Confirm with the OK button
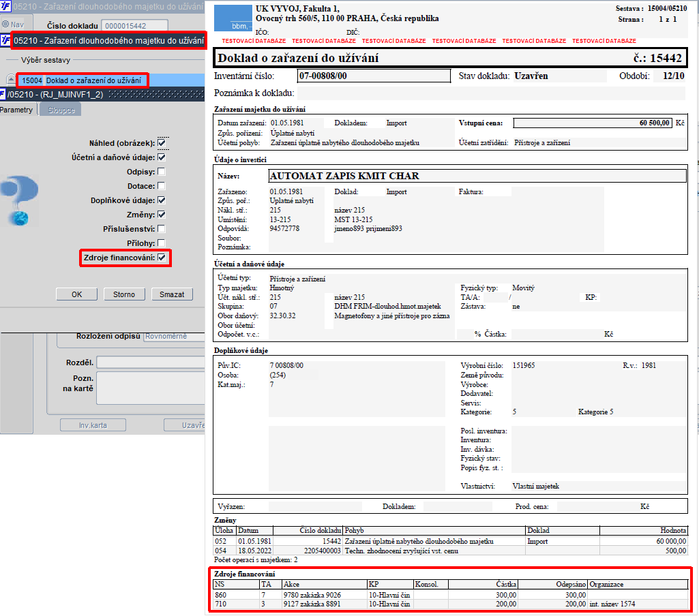The image size is (699, 616). [x=76, y=294]
